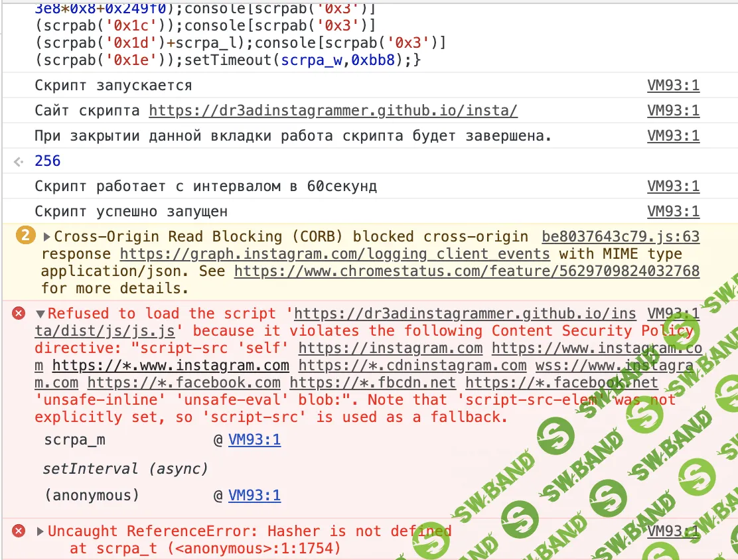Click the red error icon beside 'Uncaught ReferenceError'
Viewport: 738px width, 560px height.
(19, 531)
